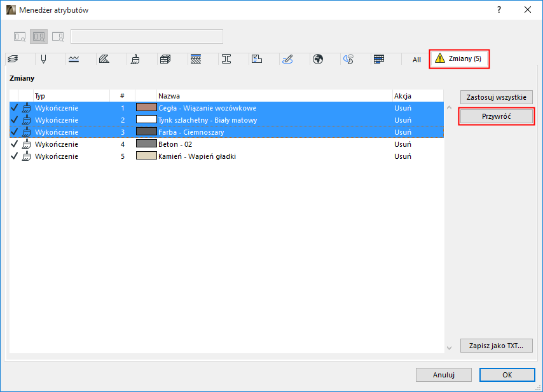
Task: Sort by the # column header
Action: [x=122, y=96]
